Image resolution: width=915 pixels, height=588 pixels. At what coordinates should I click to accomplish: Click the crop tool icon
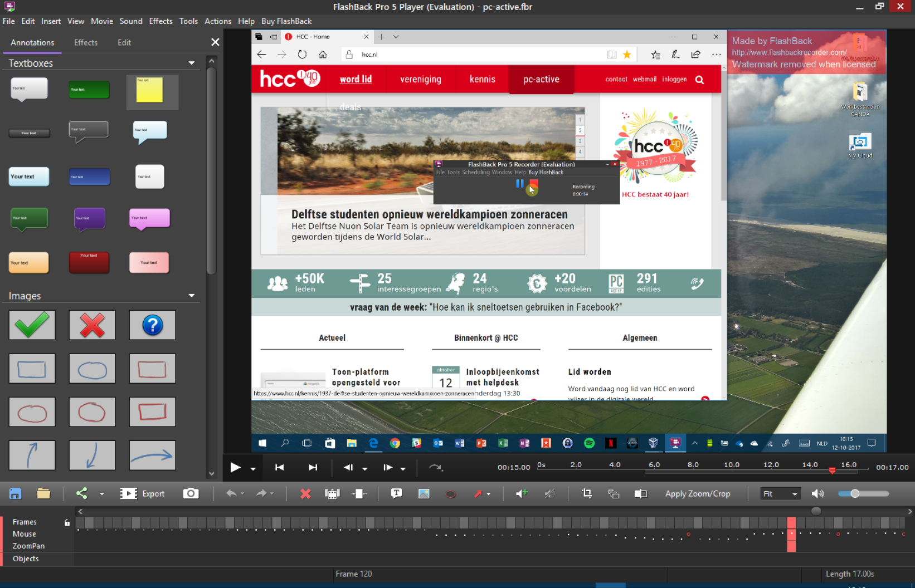587,493
